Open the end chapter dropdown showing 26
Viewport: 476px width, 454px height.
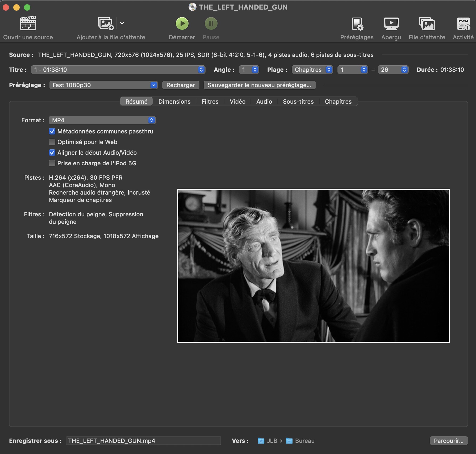pyautogui.click(x=393, y=70)
